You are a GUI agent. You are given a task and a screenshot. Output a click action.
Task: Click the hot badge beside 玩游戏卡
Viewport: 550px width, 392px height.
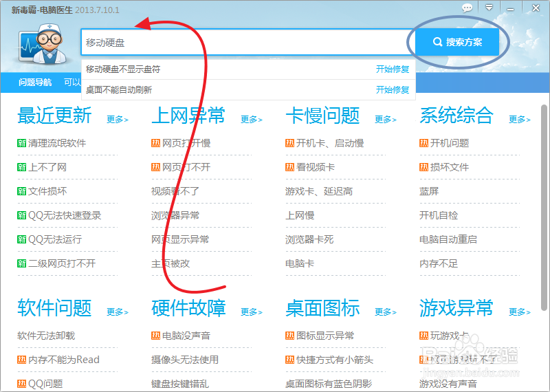tap(423, 336)
